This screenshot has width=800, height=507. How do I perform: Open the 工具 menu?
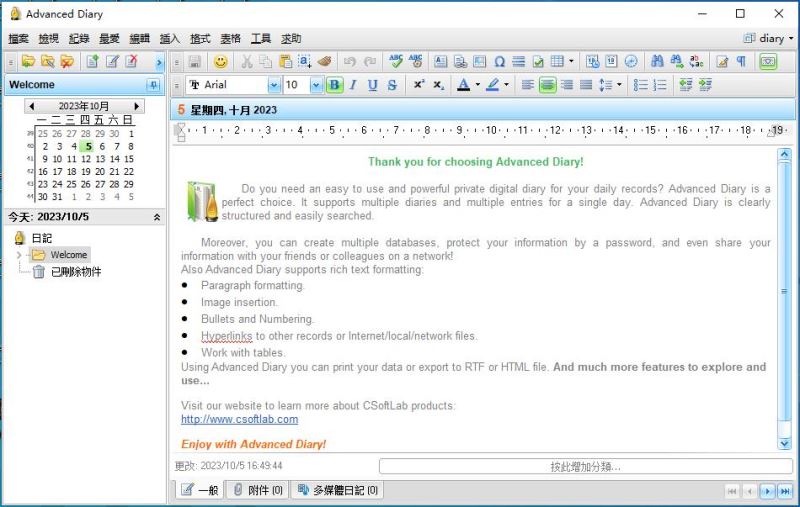(261, 39)
